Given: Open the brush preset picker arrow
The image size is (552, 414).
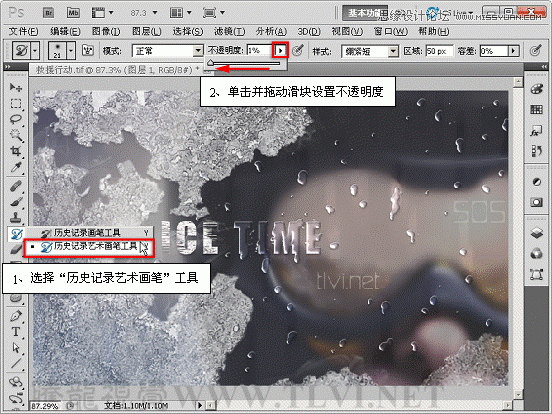Looking at the screenshot, I should (x=71, y=51).
